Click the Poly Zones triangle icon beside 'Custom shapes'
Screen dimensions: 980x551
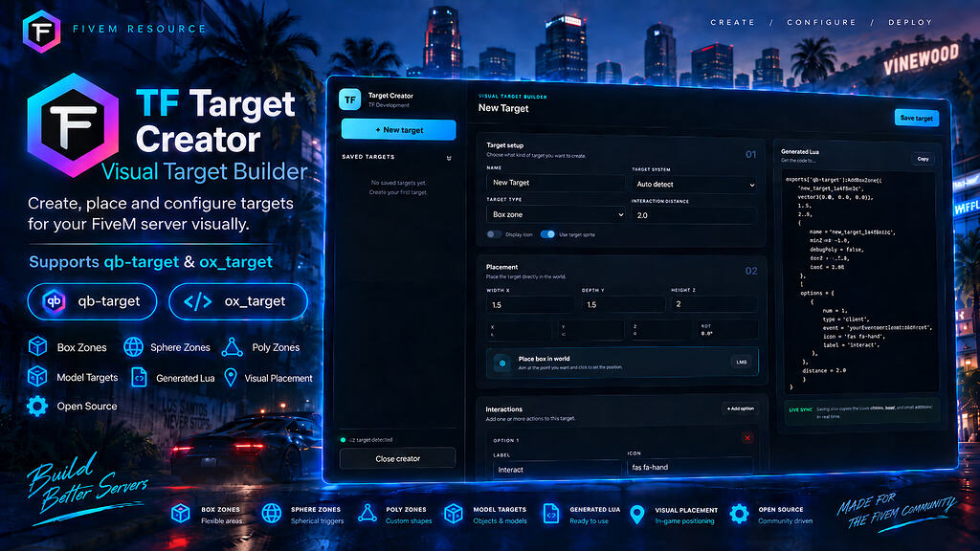pyautogui.click(x=367, y=514)
